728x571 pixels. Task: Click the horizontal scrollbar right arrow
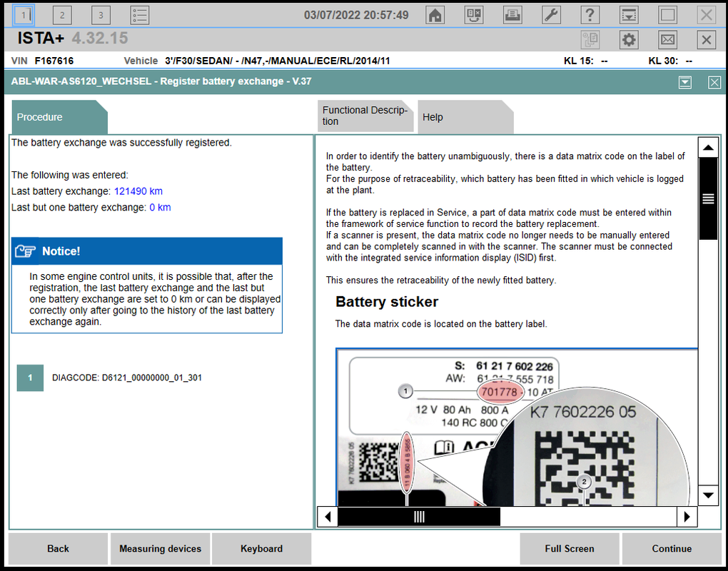[687, 517]
